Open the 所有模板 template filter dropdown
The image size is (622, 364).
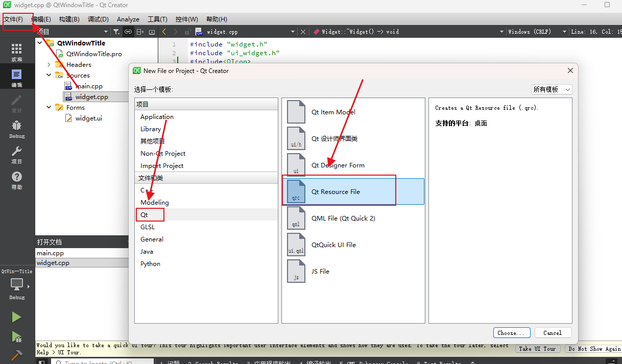552,89
